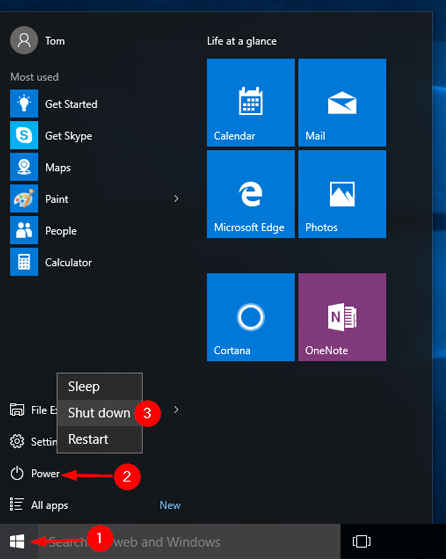Screen dimensions: 446x560
Task: Expand the File Explorer submenu arrow
Action: pos(176,410)
